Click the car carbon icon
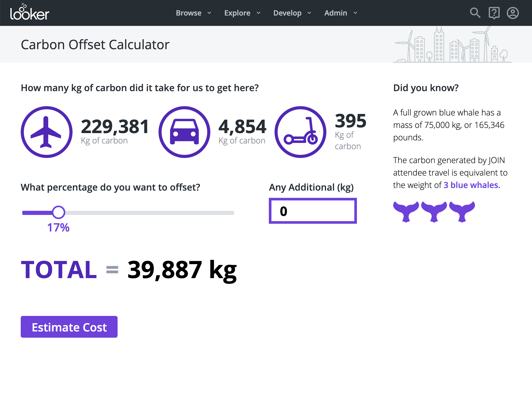Image resolution: width=532 pixels, height=405 pixels. coord(184,132)
